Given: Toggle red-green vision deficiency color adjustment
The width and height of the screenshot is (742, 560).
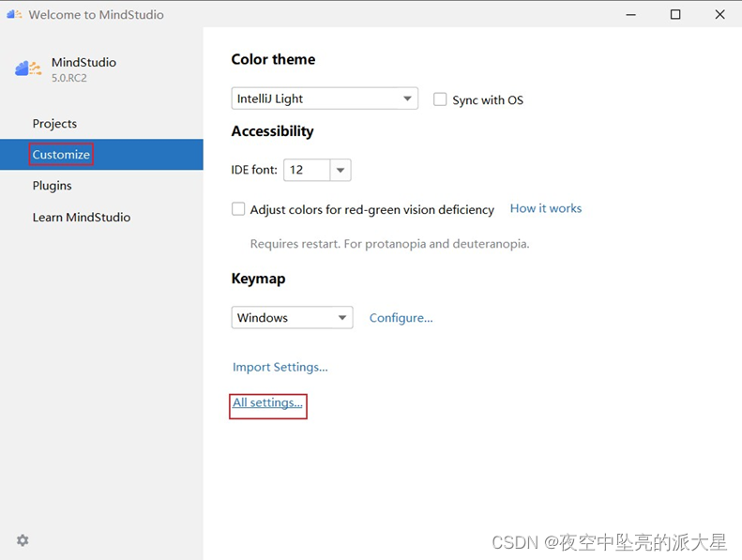Looking at the screenshot, I should pyautogui.click(x=238, y=209).
